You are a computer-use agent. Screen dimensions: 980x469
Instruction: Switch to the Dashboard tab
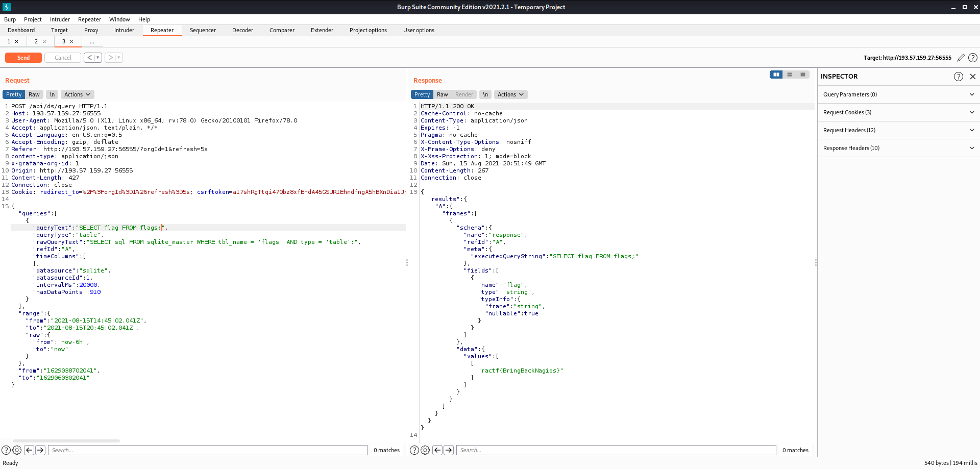[21, 30]
